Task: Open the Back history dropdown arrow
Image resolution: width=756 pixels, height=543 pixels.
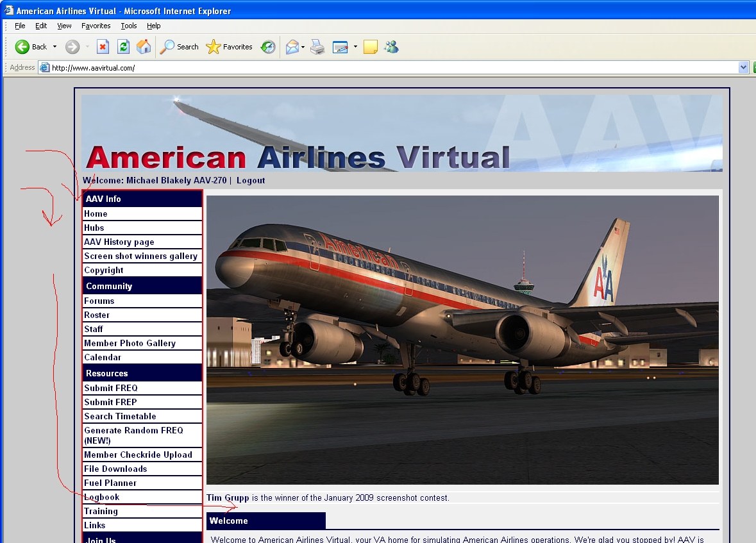Action: point(55,47)
